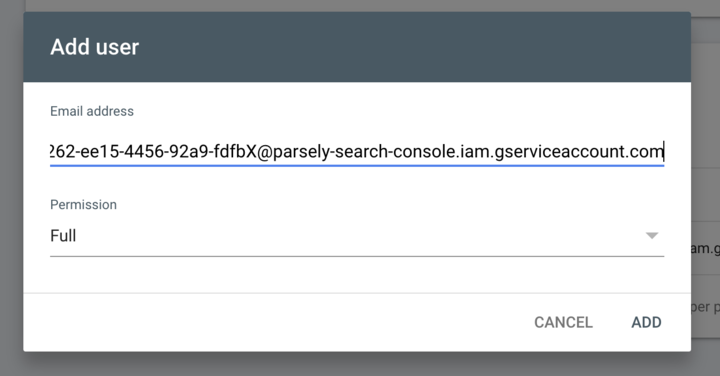This screenshot has width=720, height=376.
Task: Click the 'Email address' field label
Action: coord(92,111)
